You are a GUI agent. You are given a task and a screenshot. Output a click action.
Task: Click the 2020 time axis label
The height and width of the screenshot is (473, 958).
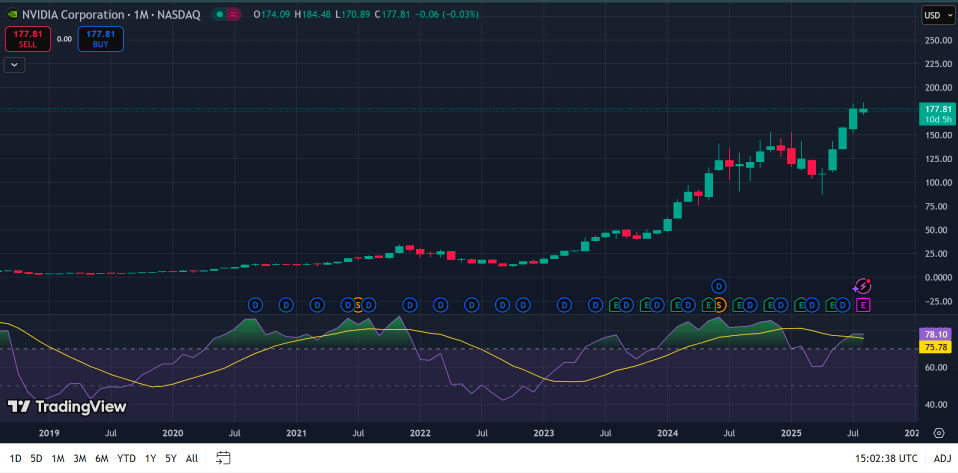(x=173, y=433)
